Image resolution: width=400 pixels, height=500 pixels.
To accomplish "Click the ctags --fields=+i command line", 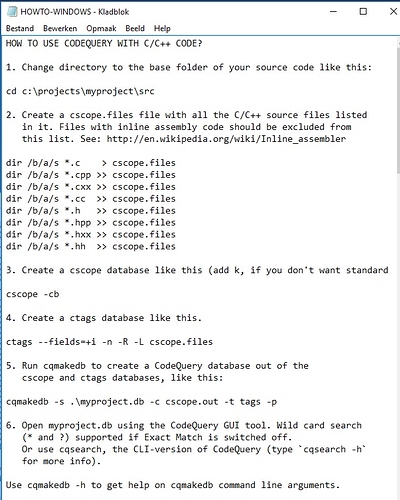I will 109,342.
